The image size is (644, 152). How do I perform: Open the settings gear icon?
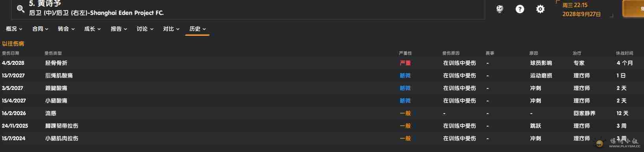pyautogui.click(x=540, y=9)
